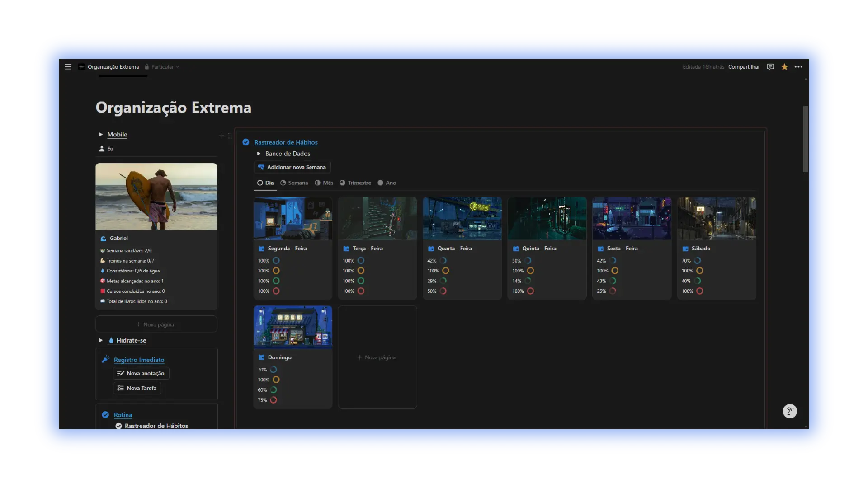Image resolution: width=868 pixels, height=488 pixels.
Task: Click the 42% progress ring on Quarta - Feira
Action: [443, 261]
